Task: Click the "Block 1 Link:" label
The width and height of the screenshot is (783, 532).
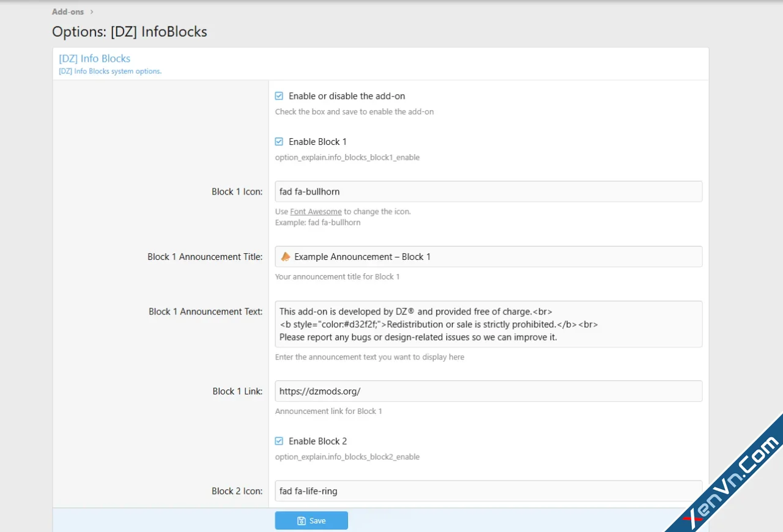Action: 237,391
